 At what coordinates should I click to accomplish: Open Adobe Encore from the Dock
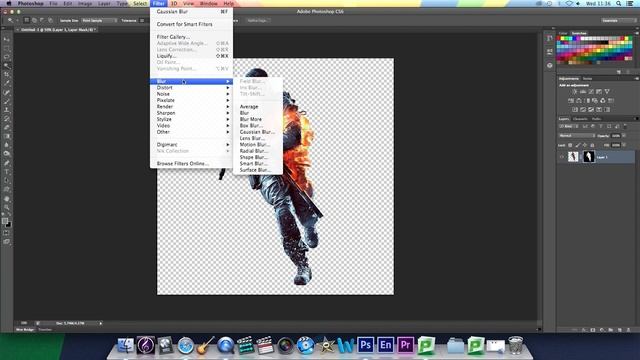(385, 345)
